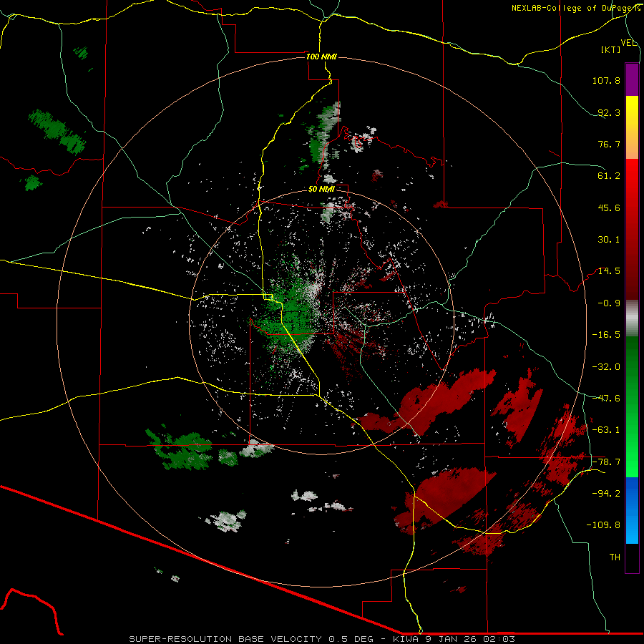Click the 107.8 velocity scale value
The width and height of the screenshot is (644, 644).
click(x=606, y=80)
